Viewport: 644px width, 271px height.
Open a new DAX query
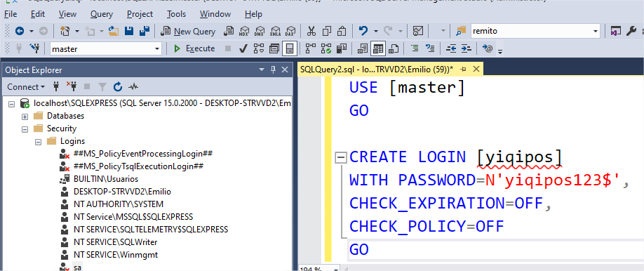(x=290, y=32)
